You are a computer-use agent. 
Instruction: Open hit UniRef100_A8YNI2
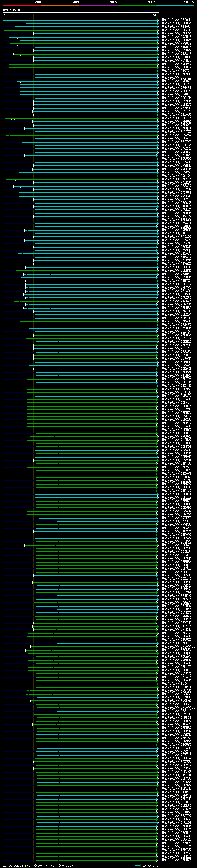[176, 60]
